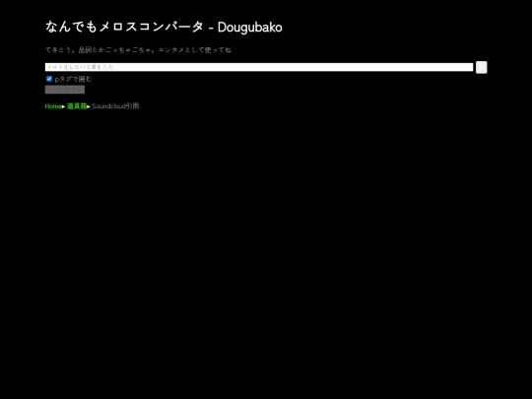Viewport: 532px width, 399px height.
Task: Click the small button right of the input field
Action: click(481, 67)
